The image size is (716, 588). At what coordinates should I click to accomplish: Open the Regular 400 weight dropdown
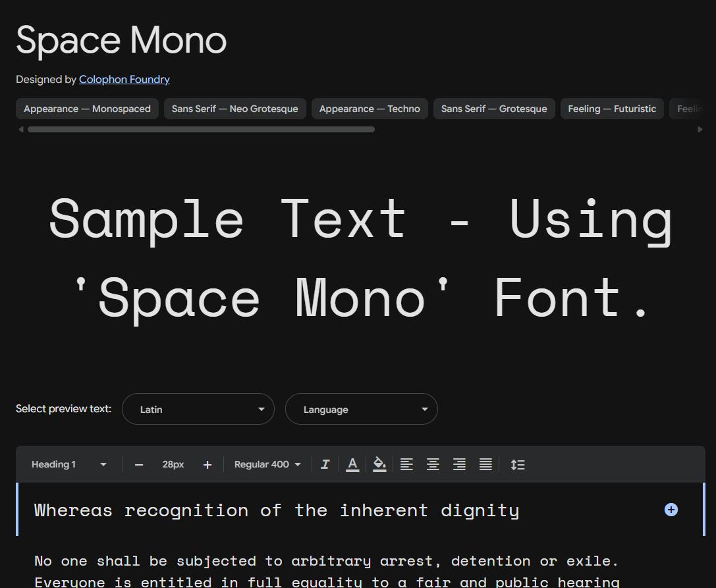coord(267,465)
